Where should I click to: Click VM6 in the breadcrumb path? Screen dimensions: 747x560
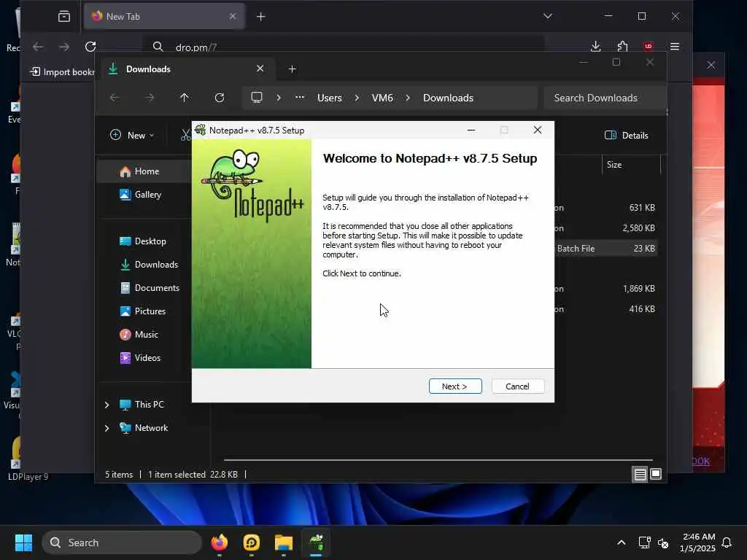pyautogui.click(x=382, y=98)
